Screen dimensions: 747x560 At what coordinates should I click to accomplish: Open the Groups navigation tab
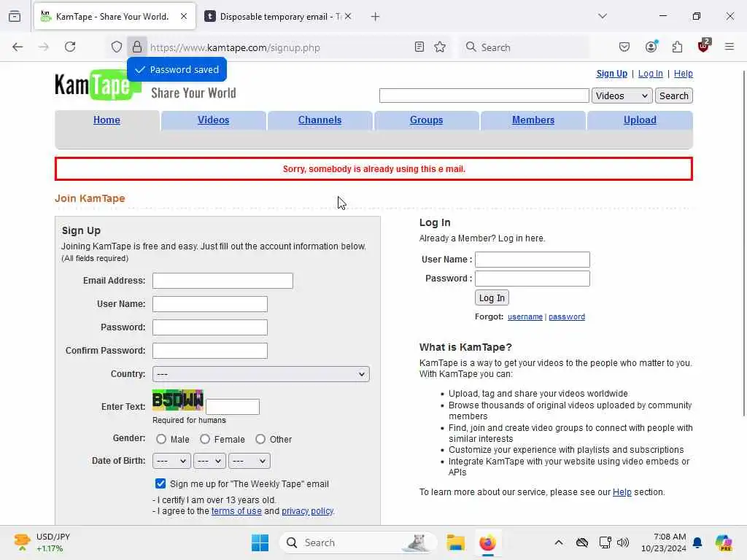coord(426,120)
